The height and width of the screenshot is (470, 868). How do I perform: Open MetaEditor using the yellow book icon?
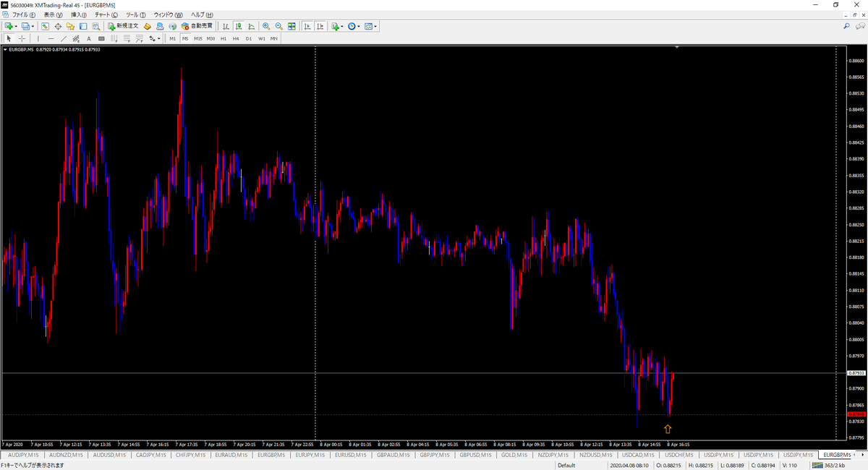click(x=148, y=26)
